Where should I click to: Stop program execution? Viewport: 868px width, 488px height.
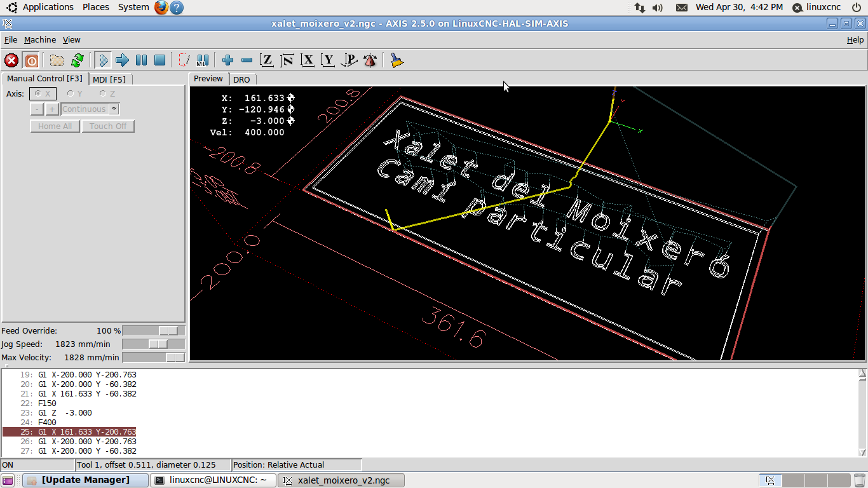pyautogui.click(x=160, y=60)
